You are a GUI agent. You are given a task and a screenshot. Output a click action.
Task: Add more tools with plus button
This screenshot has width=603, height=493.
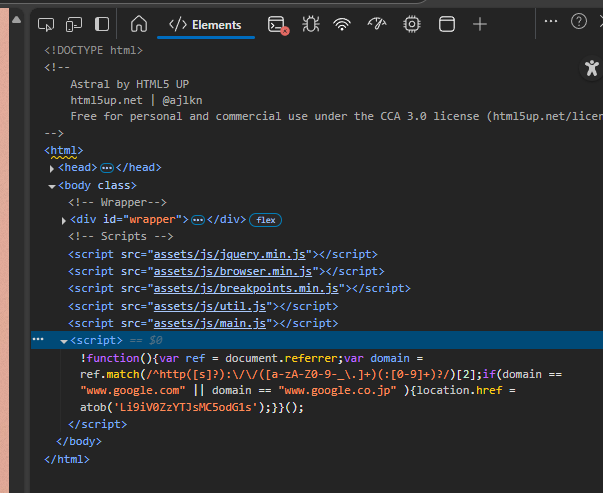coord(480,25)
